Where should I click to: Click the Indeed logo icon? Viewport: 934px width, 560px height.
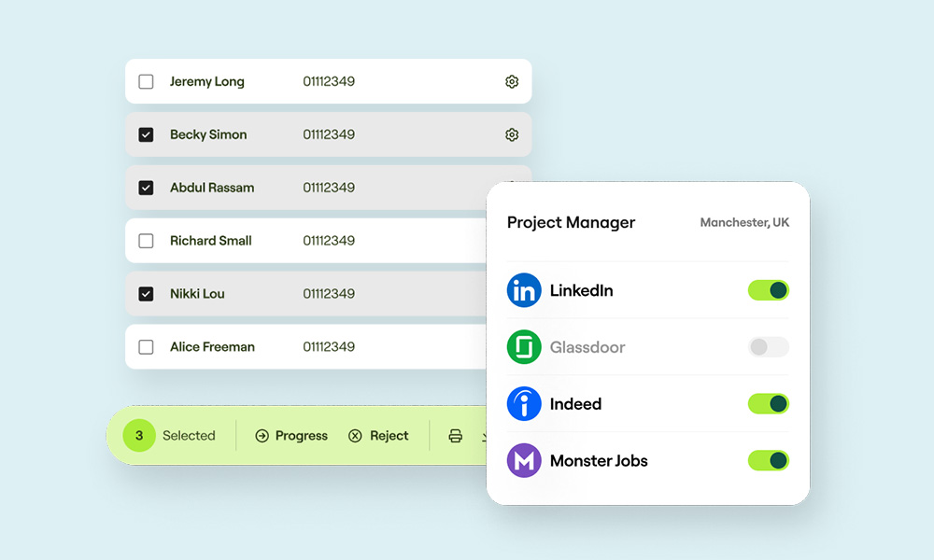(524, 403)
